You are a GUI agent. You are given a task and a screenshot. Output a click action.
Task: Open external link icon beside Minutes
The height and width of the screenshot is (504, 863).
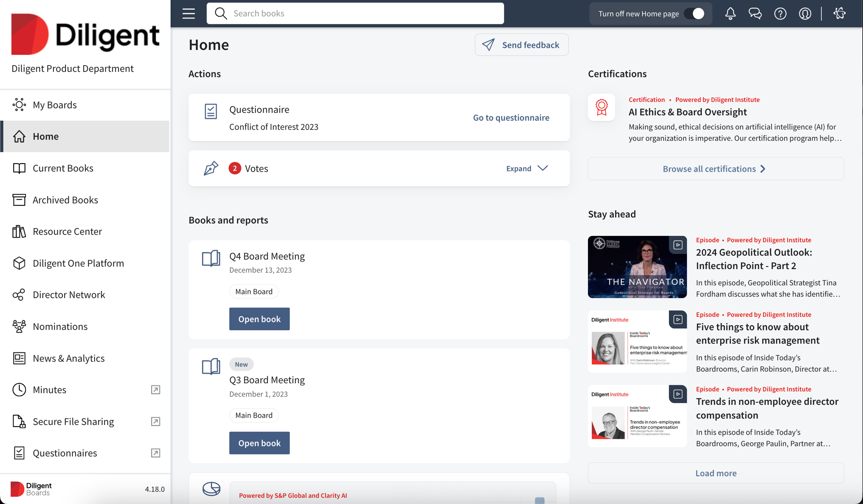point(156,390)
